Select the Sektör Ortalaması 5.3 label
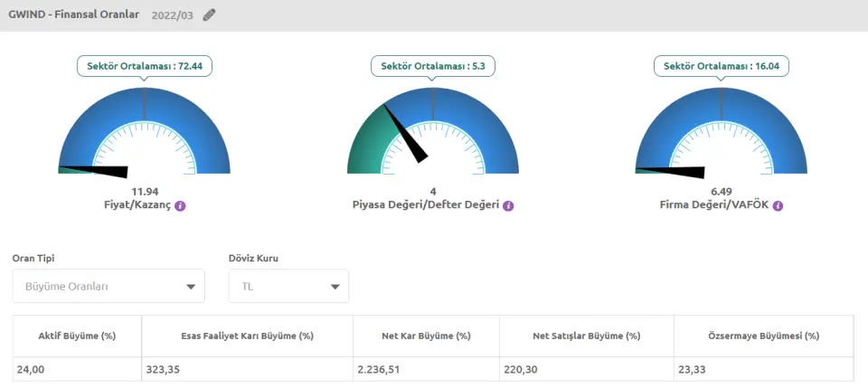Viewport: 868px width, 388px height. (433, 66)
